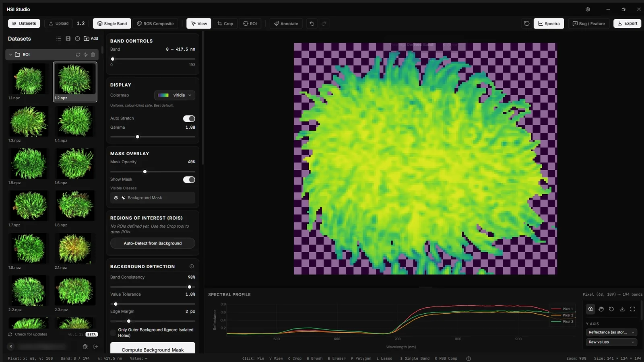Open Background Detection info icon

point(192,266)
